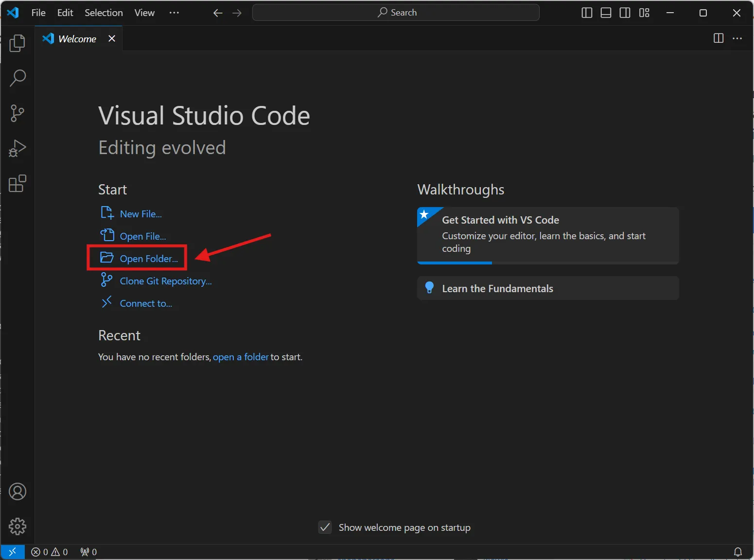Viewport: 754px width, 560px height.
Task: Toggle the bottom panel layout button
Action: click(x=606, y=13)
